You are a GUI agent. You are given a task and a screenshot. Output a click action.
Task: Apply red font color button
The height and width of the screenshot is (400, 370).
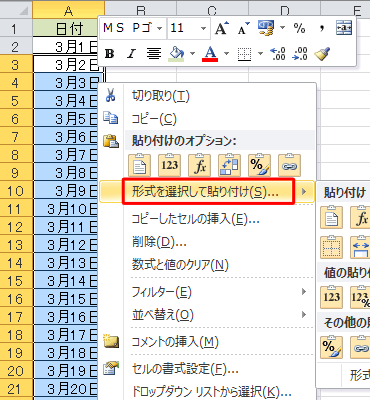(210, 54)
